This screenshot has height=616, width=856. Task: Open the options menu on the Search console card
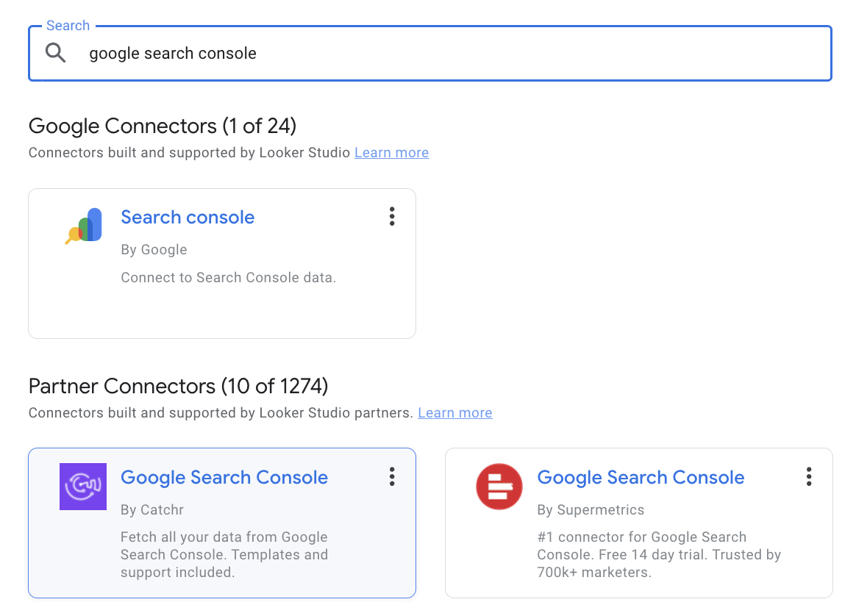click(392, 216)
